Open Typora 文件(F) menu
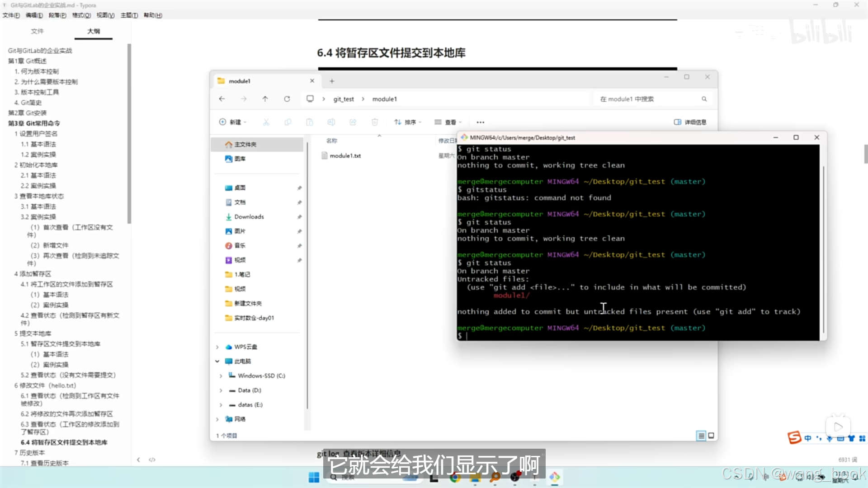The height and width of the screenshot is (488, 868). point(11,15)
